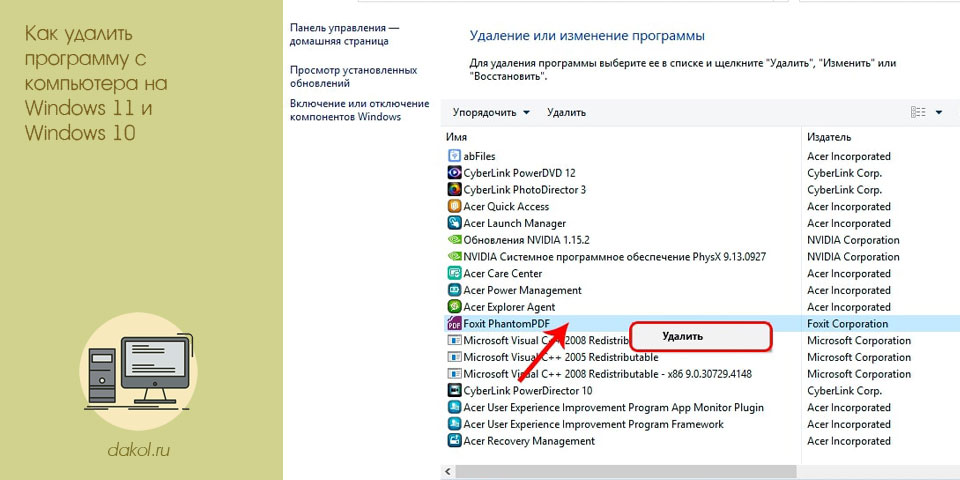The height and width of the screenshot is (480, 960).
Task: Click the Acer Power Management icon
Action: coord(454,290)
